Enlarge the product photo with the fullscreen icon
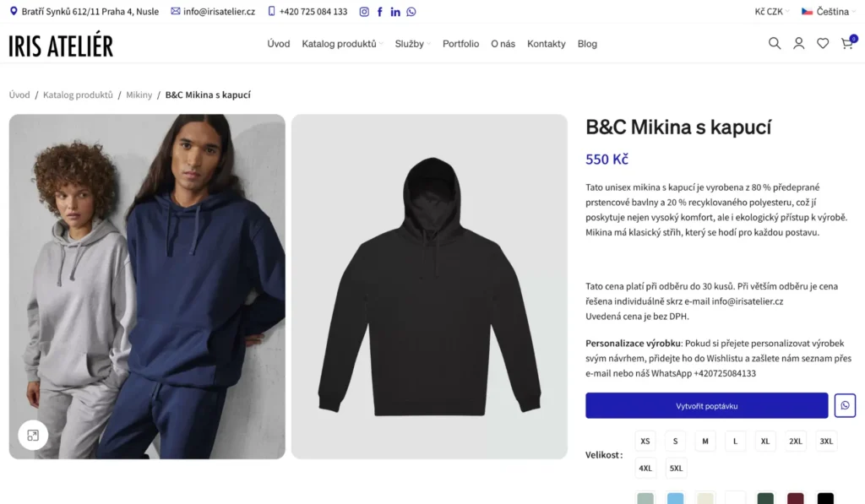Screen dimensions: 865x504 [x=33, y=435]
